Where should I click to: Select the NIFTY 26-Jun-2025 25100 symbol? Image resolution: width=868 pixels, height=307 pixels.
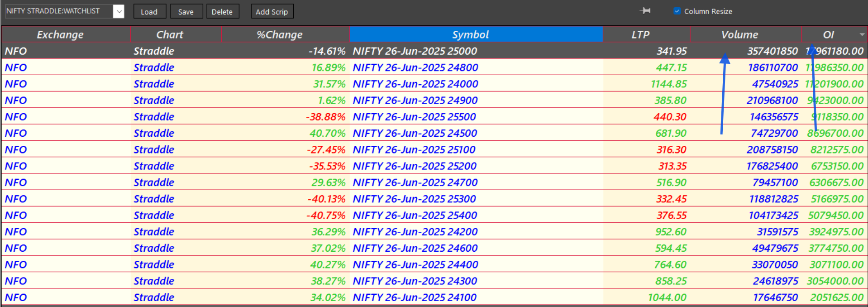[x=414, y=149]
